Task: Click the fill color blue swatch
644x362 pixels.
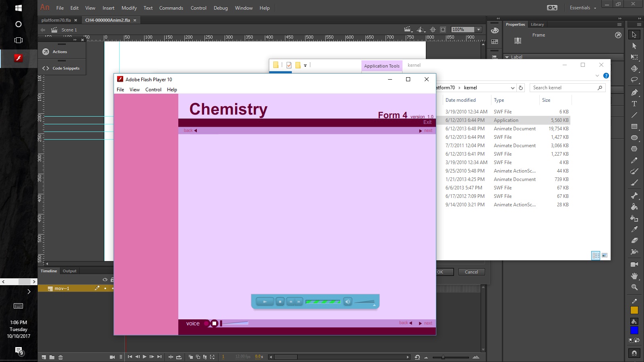Action: click(x=634, y=330)
